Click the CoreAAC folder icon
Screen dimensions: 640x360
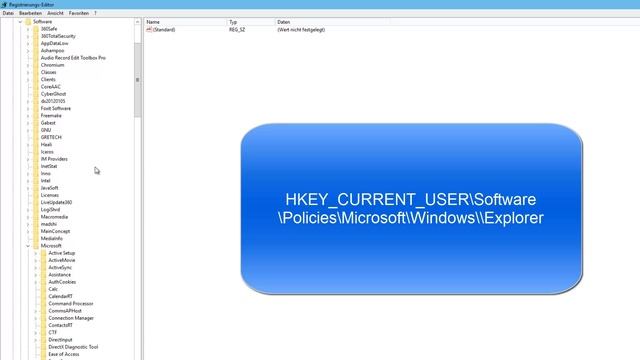coord(36,87)
